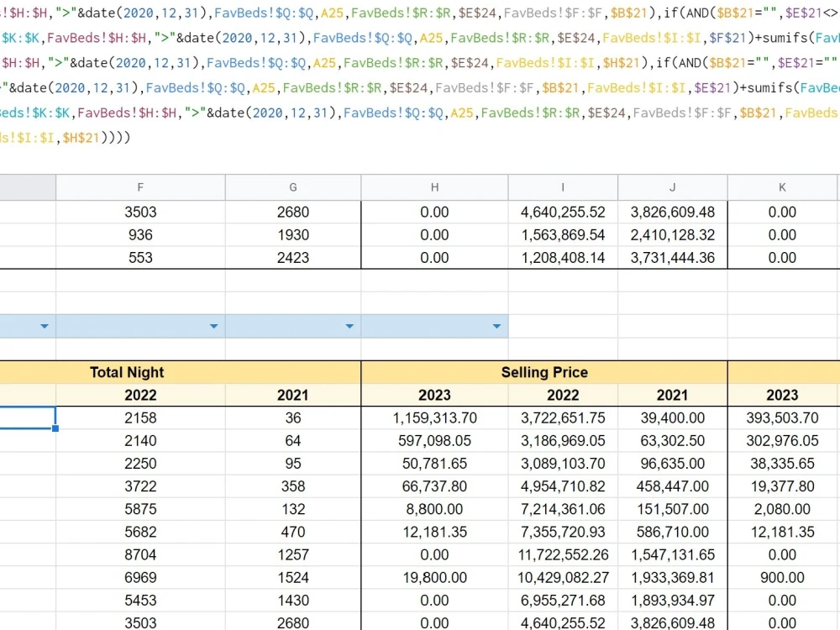The width and height of the screenshot is (840, 630).
Task: Select cell with value 5682
Action: tap(140, 532)
